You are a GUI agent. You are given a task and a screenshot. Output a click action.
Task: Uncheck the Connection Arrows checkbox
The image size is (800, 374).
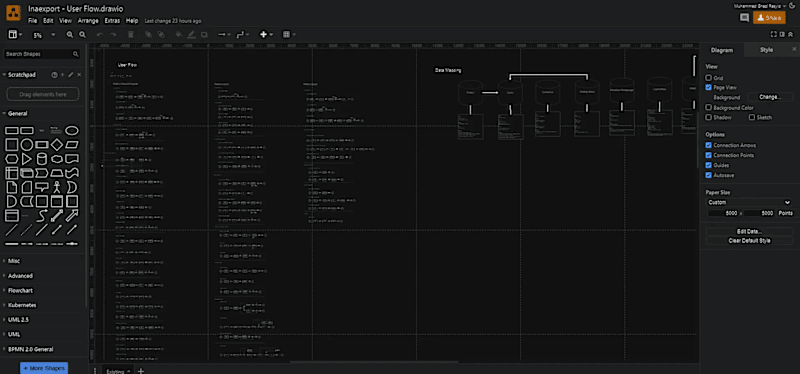click(x=709, y=145)
